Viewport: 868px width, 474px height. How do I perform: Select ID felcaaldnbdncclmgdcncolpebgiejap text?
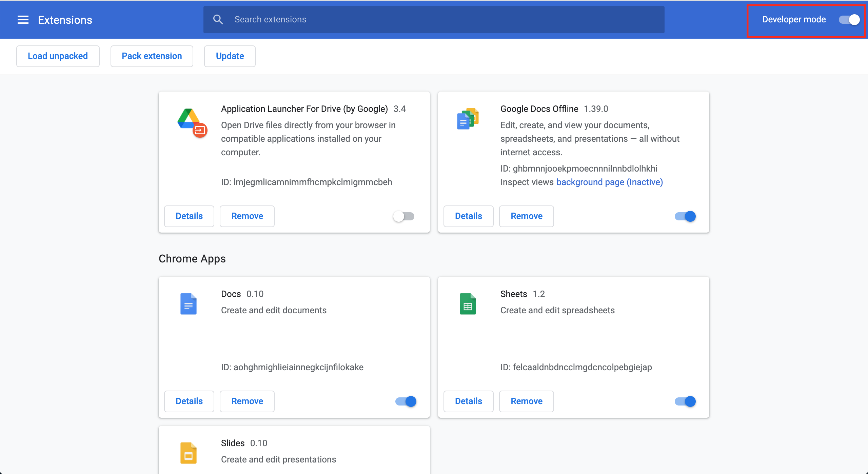pos(576,367)
